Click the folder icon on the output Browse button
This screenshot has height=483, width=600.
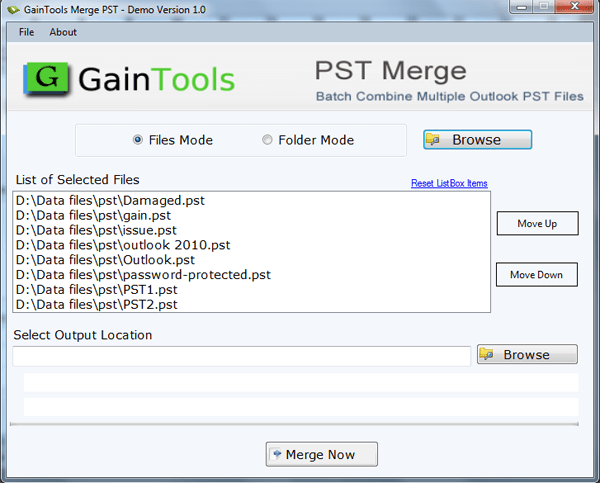tap(489, 355)
